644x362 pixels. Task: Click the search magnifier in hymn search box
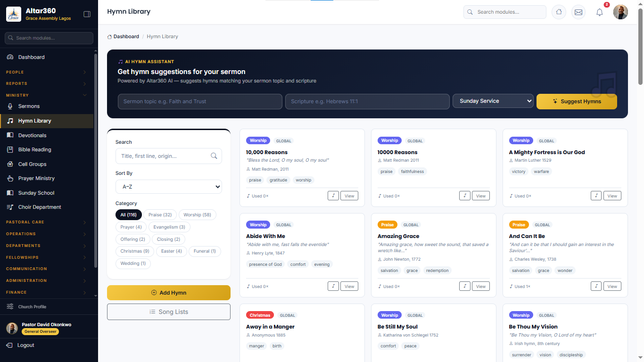pyautogui.click(x=214, y=156)
